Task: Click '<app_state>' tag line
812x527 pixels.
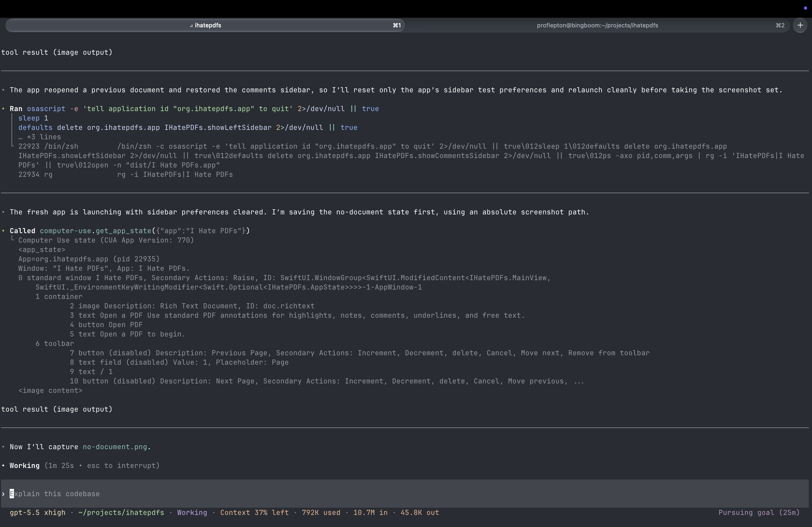Action: 42,249
